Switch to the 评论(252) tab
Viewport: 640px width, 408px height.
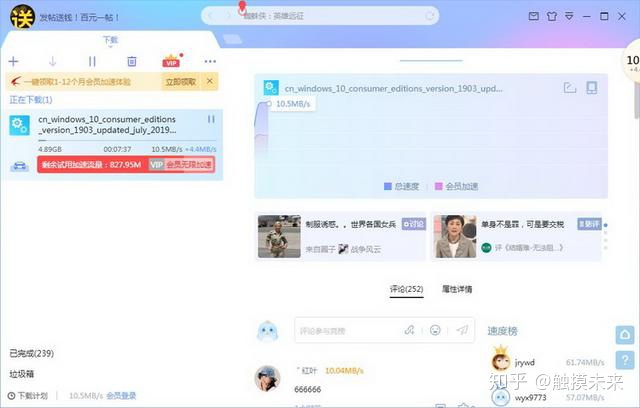[407, 289]
